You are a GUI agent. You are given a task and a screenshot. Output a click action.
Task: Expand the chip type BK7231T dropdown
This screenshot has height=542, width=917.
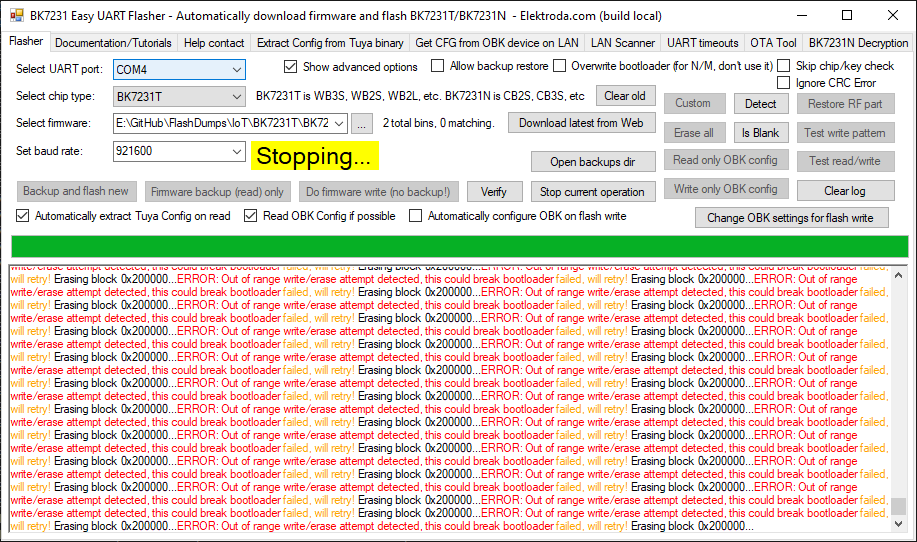tap(236, 96)
